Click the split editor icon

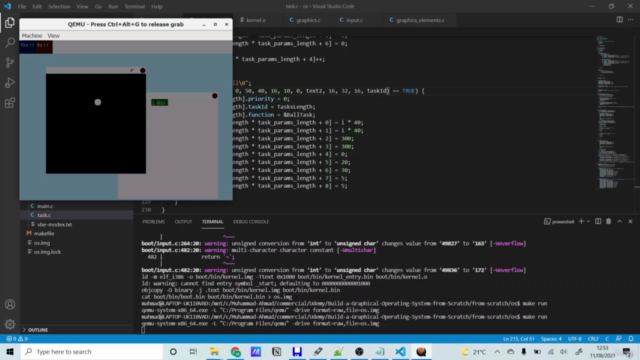pos(620,20)
